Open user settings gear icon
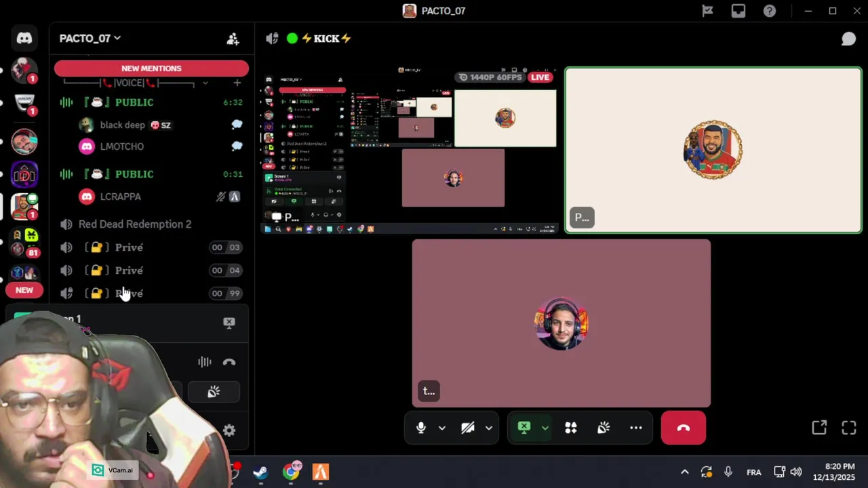Screen dimensions: 868x488 [x=229, y=430]
